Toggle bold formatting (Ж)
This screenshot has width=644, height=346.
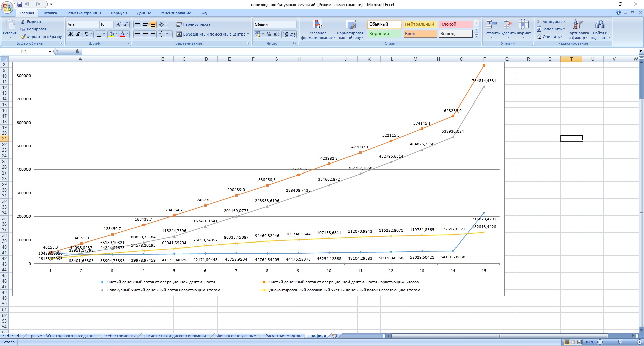71,34
